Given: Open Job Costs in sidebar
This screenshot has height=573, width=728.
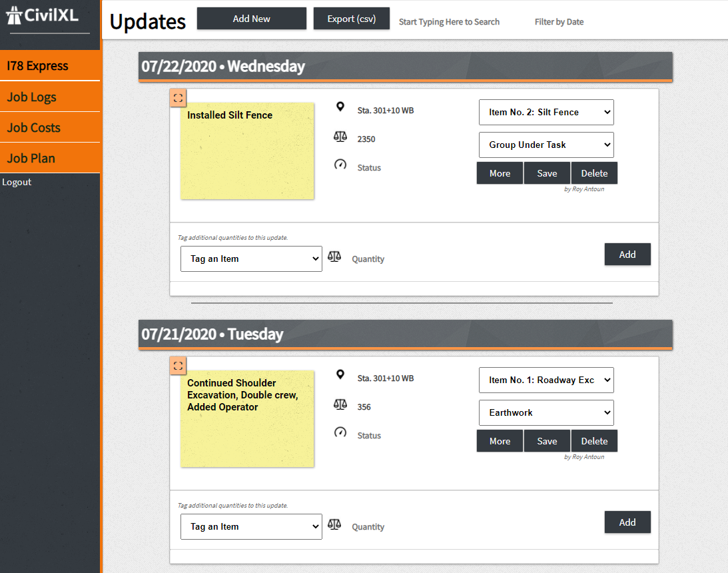Looking at the screenshot, I should tap(50, 128).
